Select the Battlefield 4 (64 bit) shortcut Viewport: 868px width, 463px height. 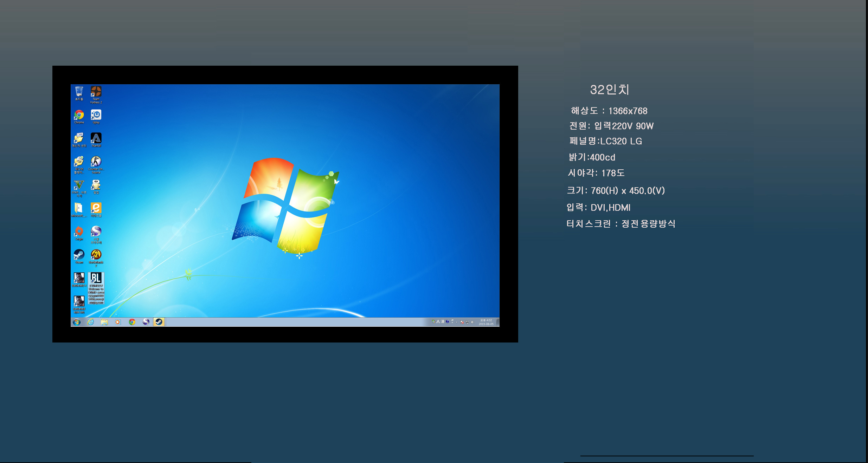pos(79,305)
